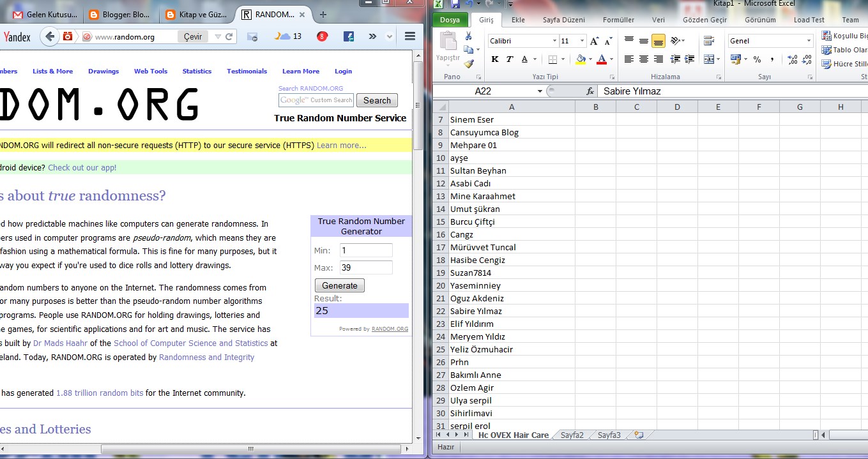Toggle Italic T formatting in Excel

510,59
